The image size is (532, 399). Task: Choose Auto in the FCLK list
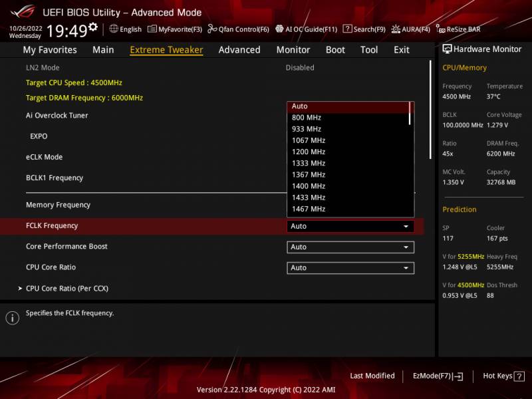tap(348, 106)
